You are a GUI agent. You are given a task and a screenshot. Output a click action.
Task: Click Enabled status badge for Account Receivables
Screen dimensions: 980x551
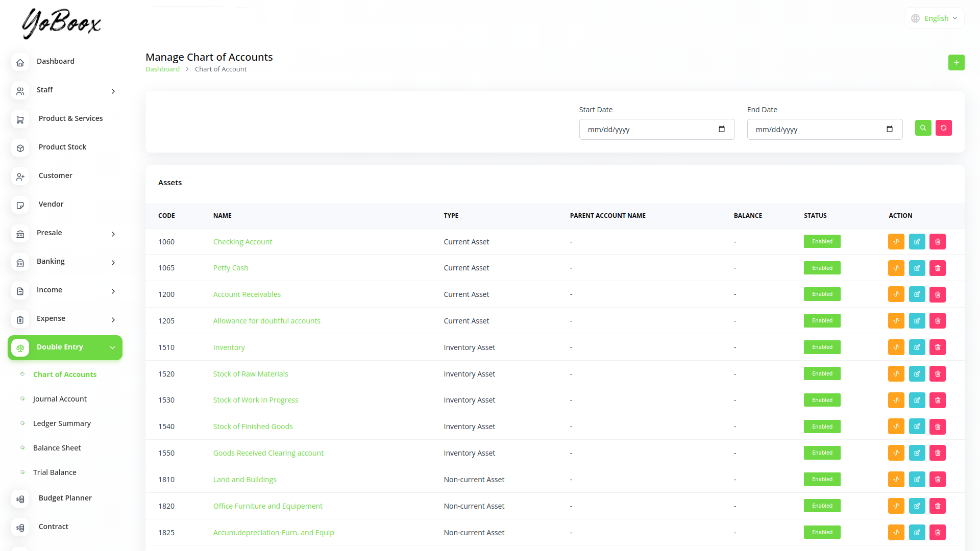[x=822, y=294]
